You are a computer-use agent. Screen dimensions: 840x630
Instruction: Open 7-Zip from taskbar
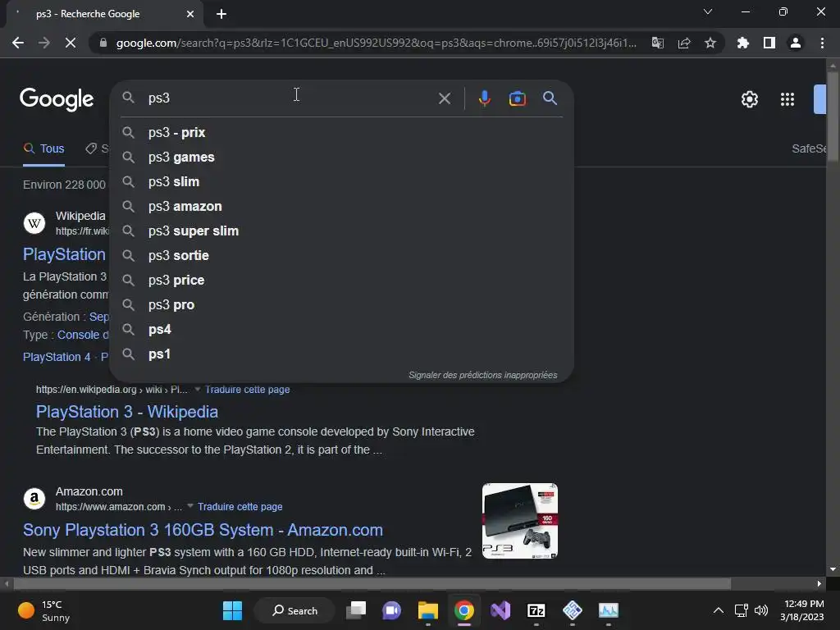pyautogui.click(x=536, y=610)
